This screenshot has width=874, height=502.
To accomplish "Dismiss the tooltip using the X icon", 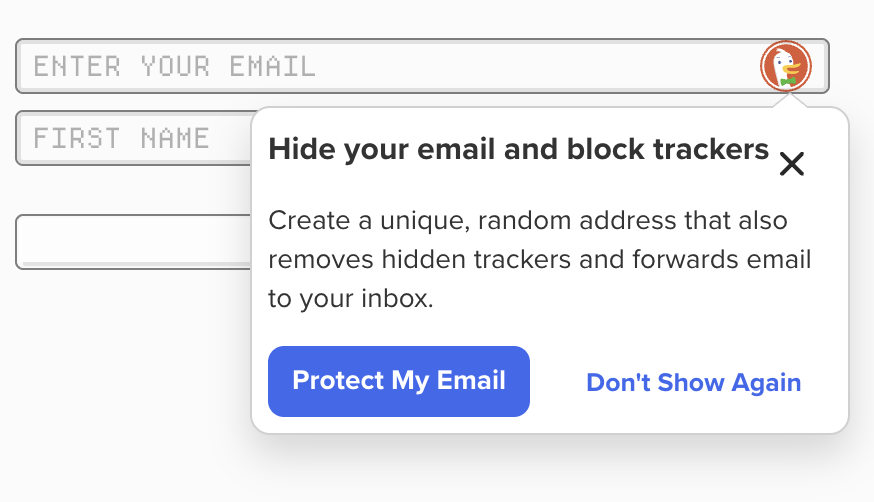I will click(x=791, y=164).
